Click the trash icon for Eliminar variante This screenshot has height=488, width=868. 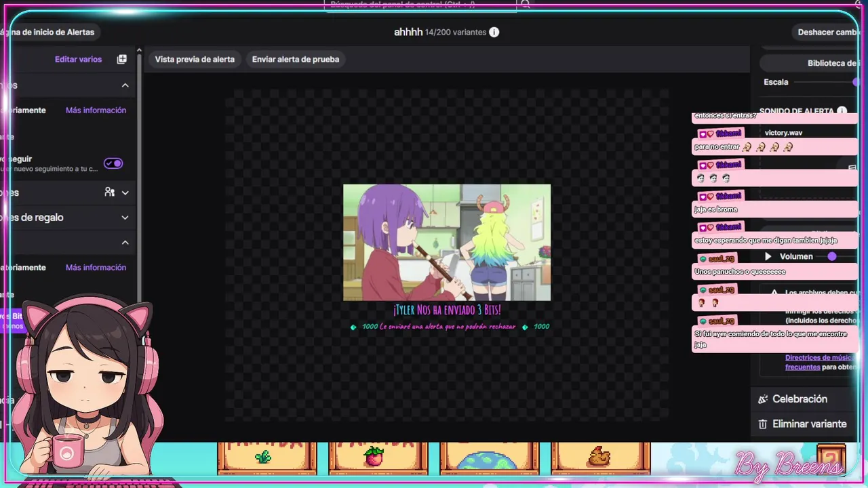[x=763, y=424]
